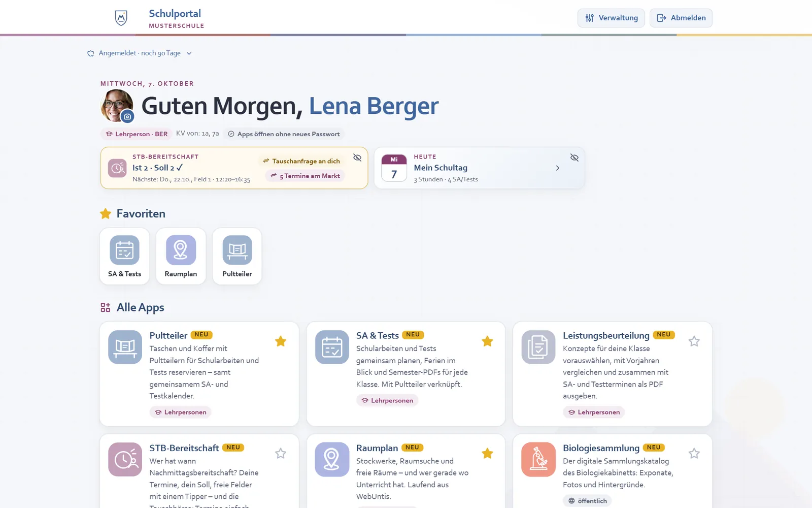812x508 pixels.
Task: Click the KV von: 1a, 7a text
Action: coord(197,134)
